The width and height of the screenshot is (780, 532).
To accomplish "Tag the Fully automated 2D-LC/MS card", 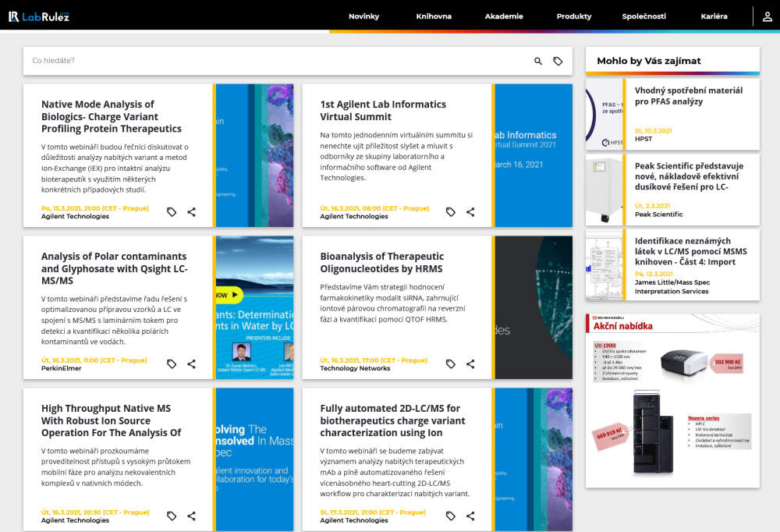I will point(451,516).
